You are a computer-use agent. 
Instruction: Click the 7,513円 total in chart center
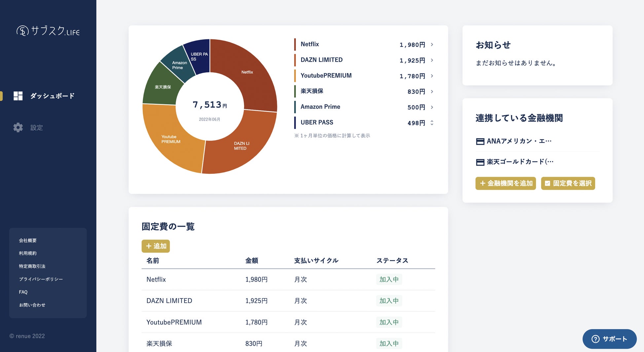pyautogui.click(x=210, y=105)
